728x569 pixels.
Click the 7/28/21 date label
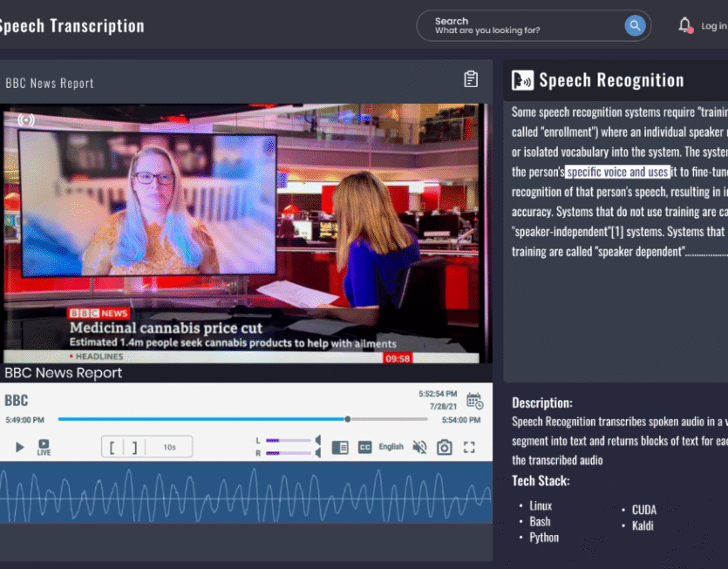click(443, 407)
